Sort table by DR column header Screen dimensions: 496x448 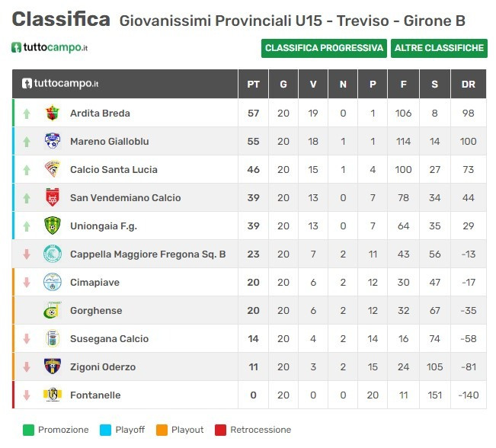click(468, 85)
